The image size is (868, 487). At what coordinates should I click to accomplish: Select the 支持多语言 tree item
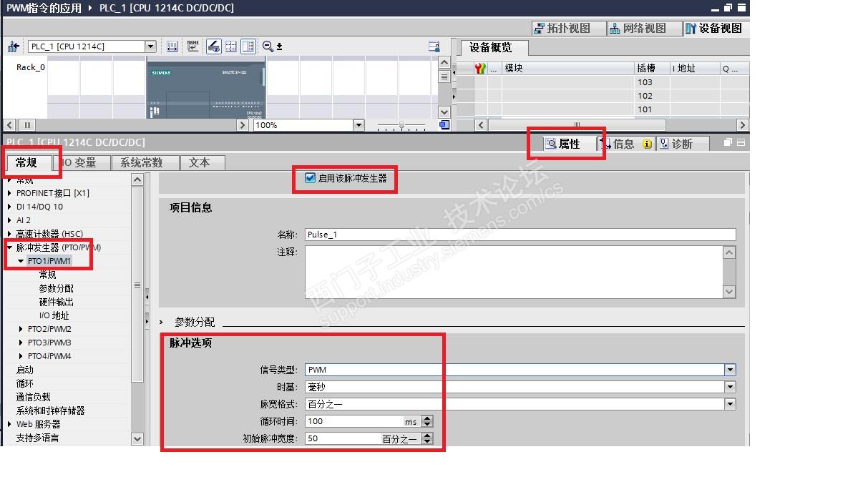pos(38,438)
